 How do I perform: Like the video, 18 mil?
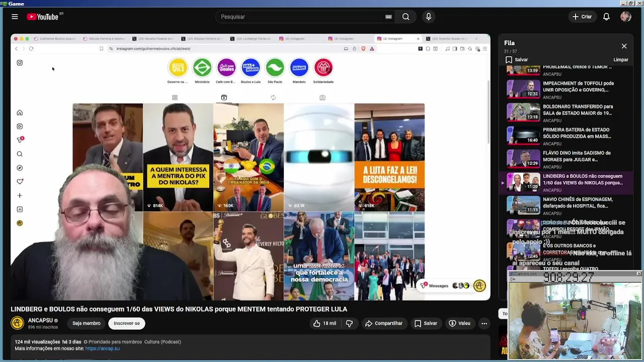pos(325,323)
